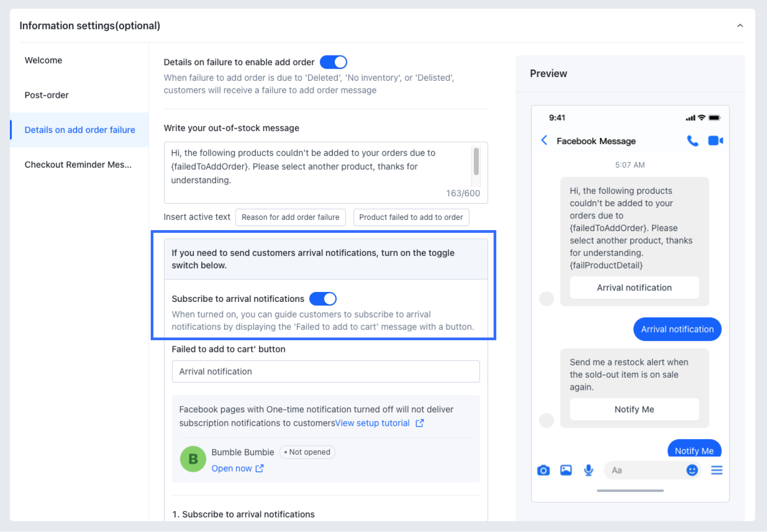Click the cellular signal icon in preview status bar

point(690,118)
